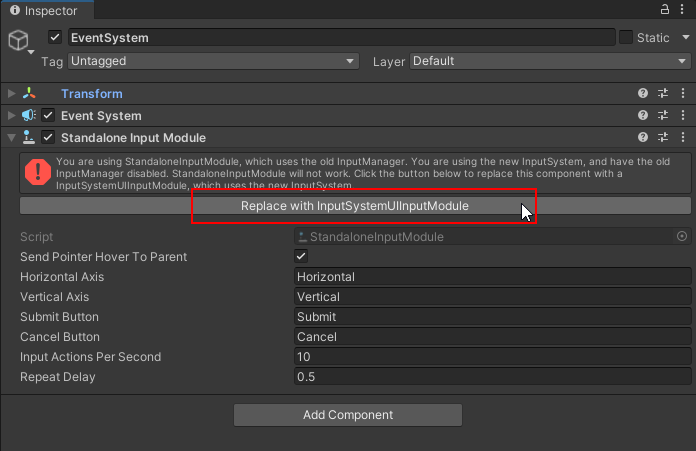The width and height of the screenshot is (696, 451).
Task: Open the GameObject icon picker cube
Action: (x=19, y=40)
